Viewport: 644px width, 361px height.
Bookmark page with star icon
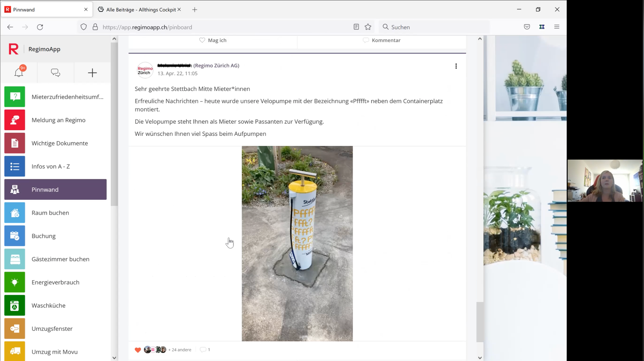[368, 27]
